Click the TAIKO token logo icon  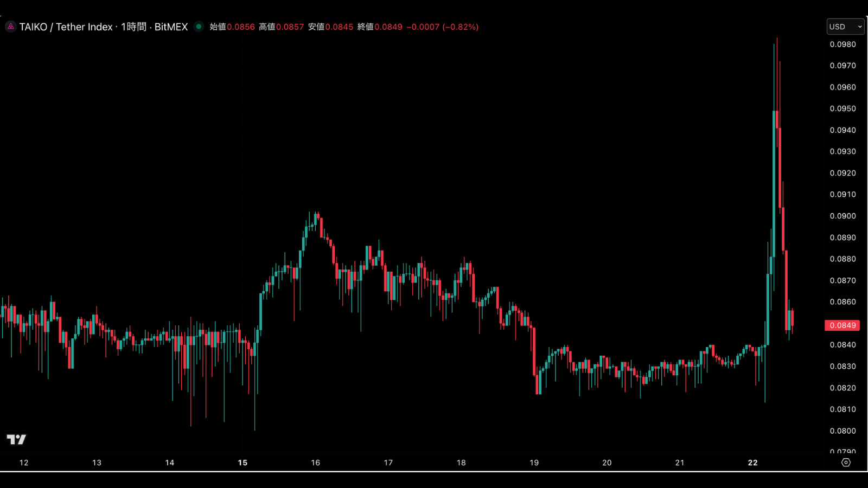pyautogui.click(x=10, y=27)
